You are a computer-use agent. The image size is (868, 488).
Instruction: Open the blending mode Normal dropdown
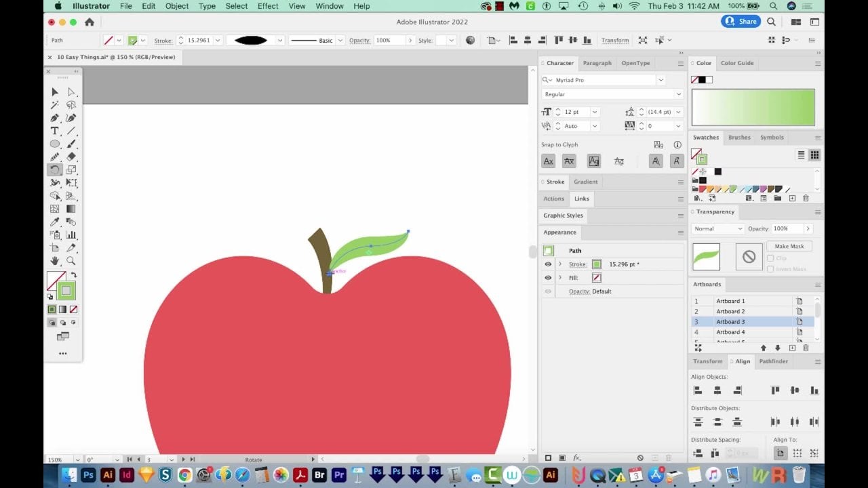point(717,229)
